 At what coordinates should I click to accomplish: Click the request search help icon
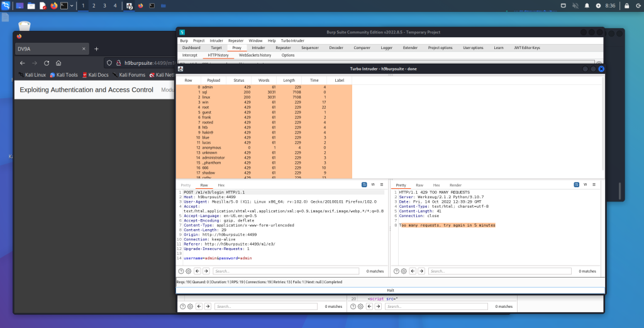181,271
